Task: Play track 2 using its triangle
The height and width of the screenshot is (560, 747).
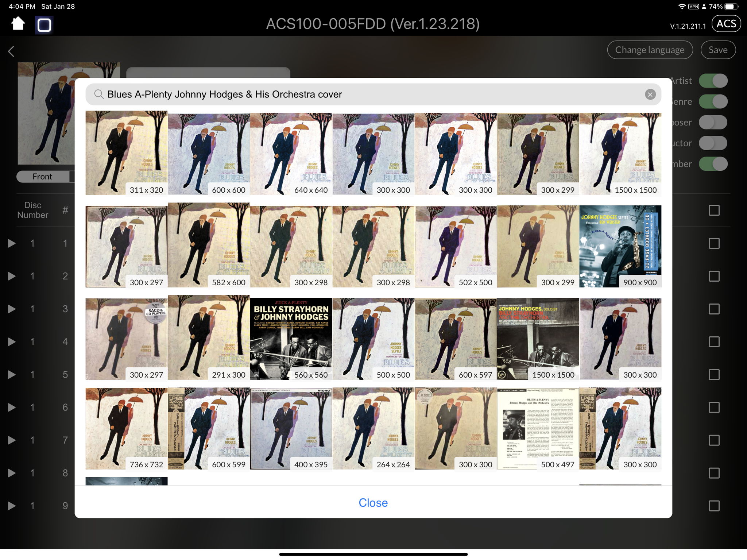Action: (x=12, y=276)
